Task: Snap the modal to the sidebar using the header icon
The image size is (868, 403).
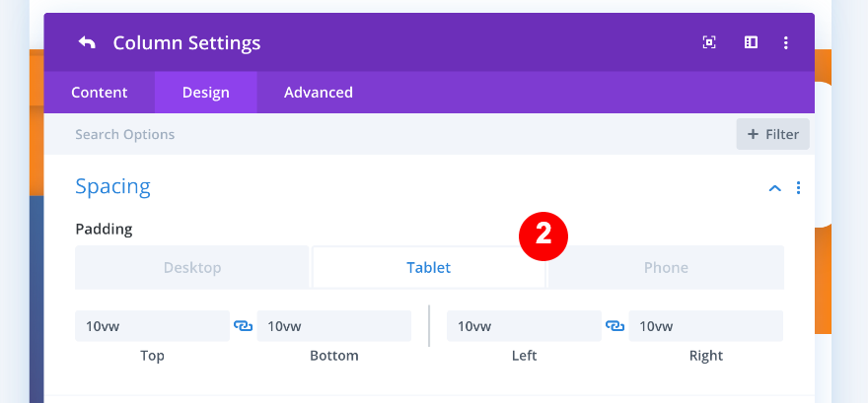Action: [751, 42]
